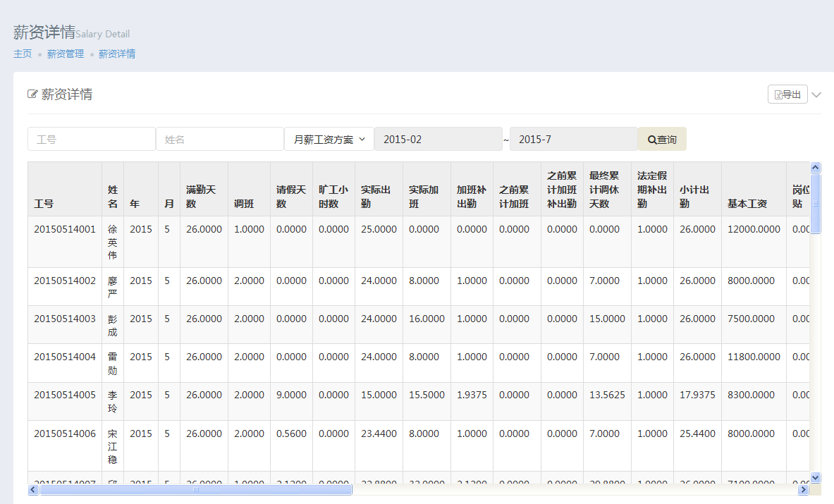Go to 主页 breadcrumb link

23,54
